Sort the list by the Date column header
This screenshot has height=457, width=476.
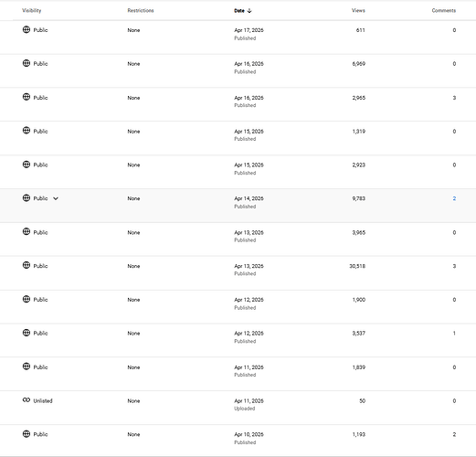[x=239, y=11]
